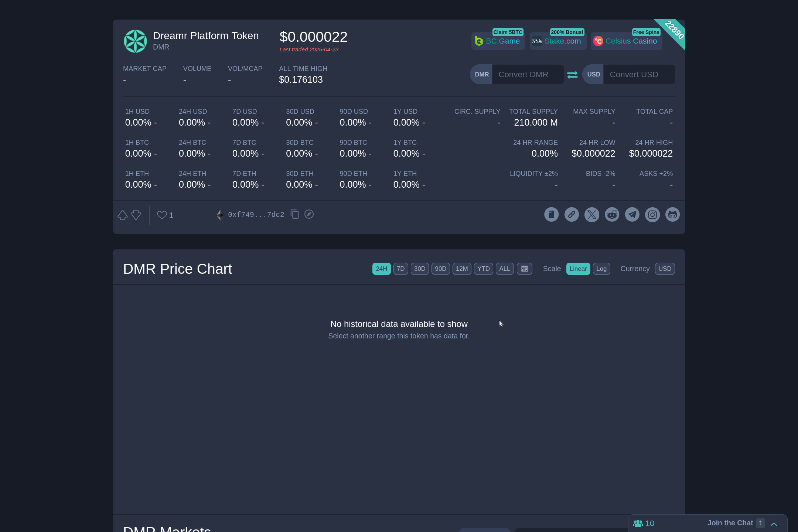Click the upvote arrow icon
The height and width of the screenshot is (532, 798).
[123, 215]
